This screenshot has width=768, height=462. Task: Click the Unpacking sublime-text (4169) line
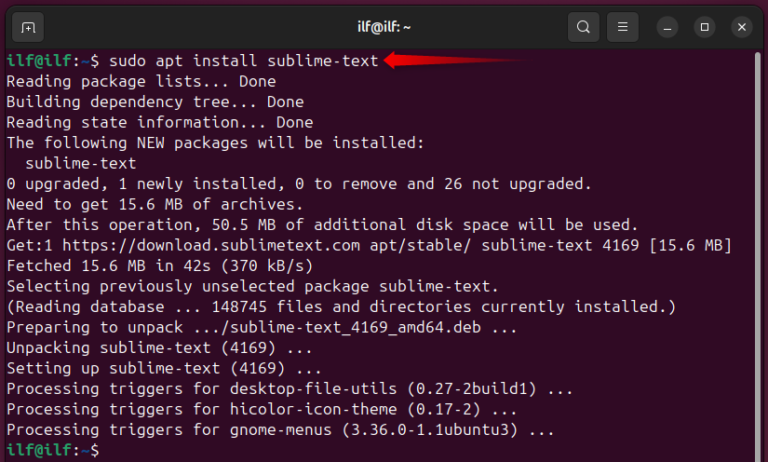pos(159,348)
